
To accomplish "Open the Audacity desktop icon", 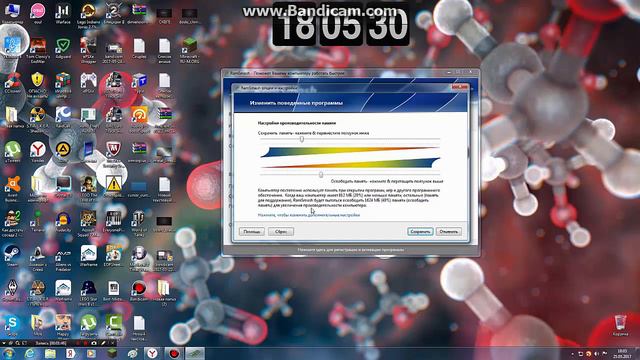I will pos(62,221).
